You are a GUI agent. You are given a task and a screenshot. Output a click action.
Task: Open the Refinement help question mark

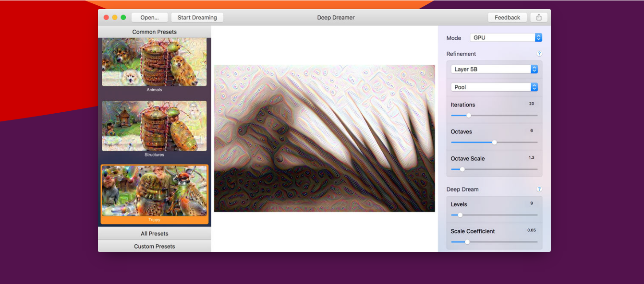[x=539, y=54]
